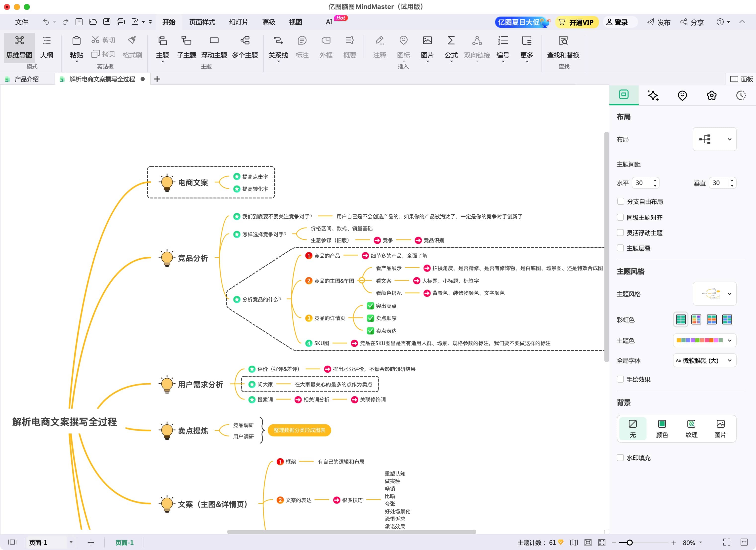This screenshot has height=550, width=756.
Task: Open the 产品介绍 document tab
Action: [27, 79]
